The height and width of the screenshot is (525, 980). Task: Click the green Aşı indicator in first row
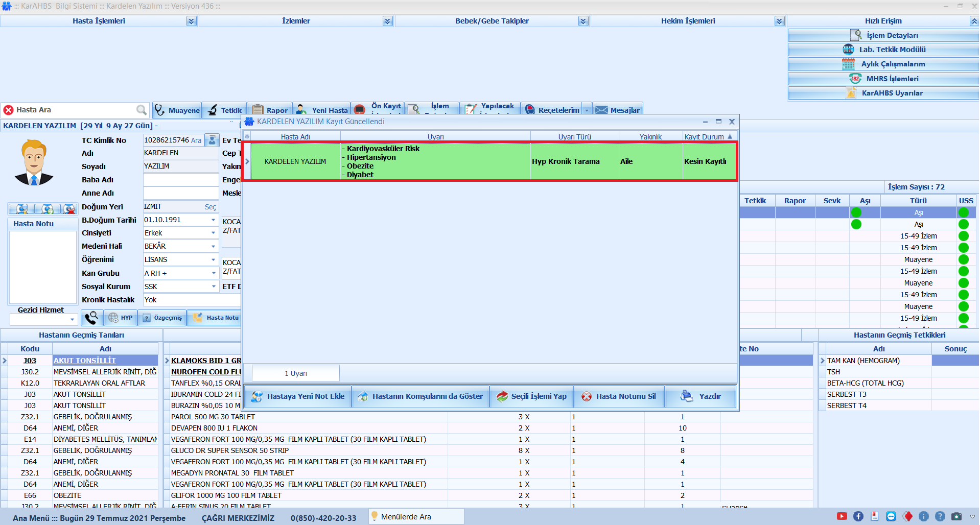[x=856, y=212]
